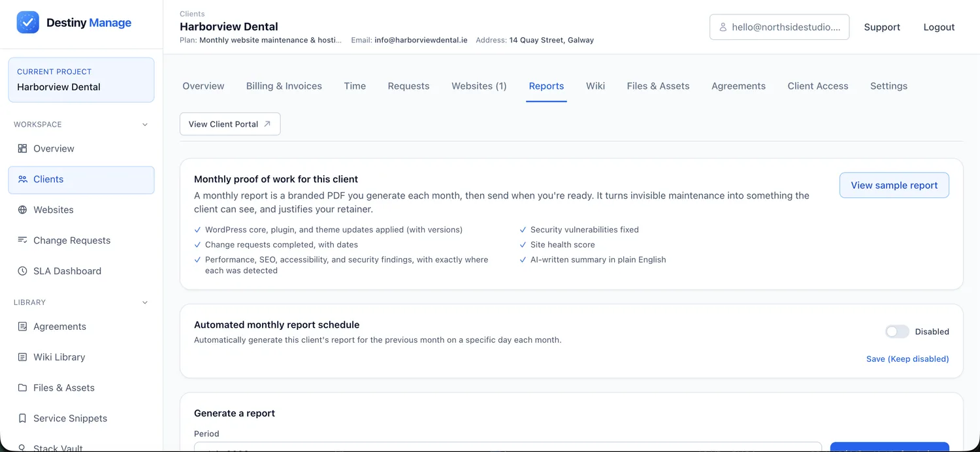
Task: Click the AI-written summary in plain English item
Action: click(x=598, y=259)
